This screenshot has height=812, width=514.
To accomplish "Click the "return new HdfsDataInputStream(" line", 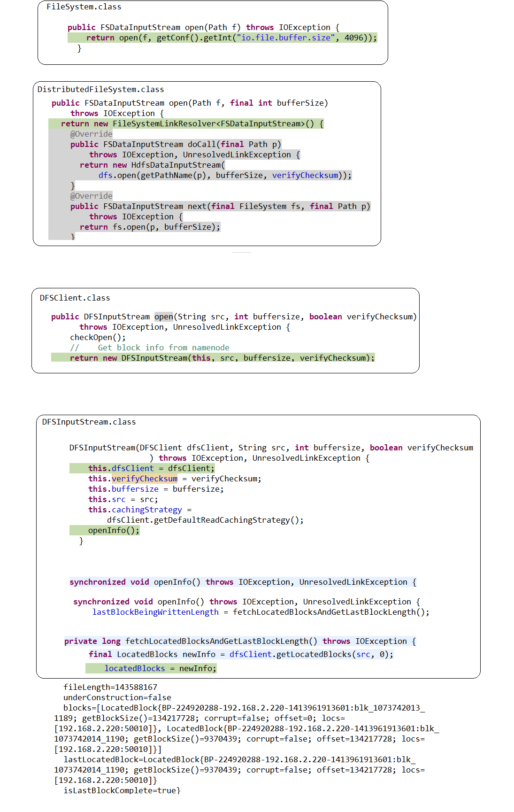I will (153, 165).
